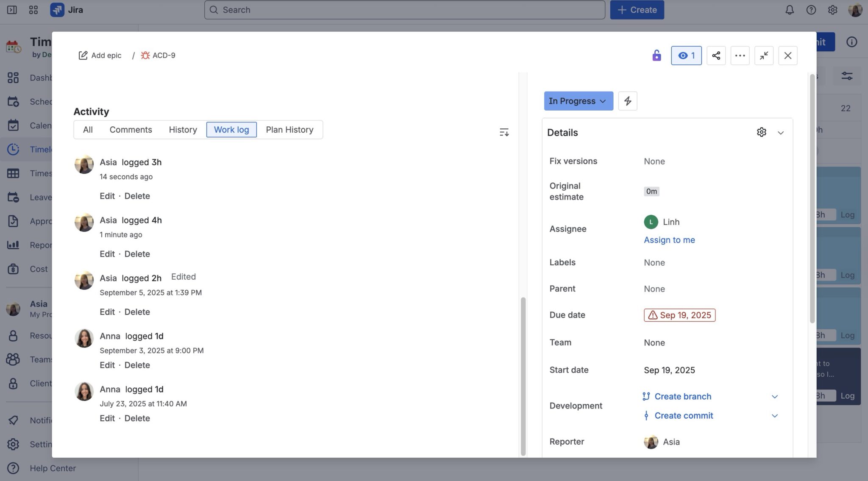This screenshot has height=481, width=868.
Task: Toggle watching the issue with the eye icon
Action: 686,55
